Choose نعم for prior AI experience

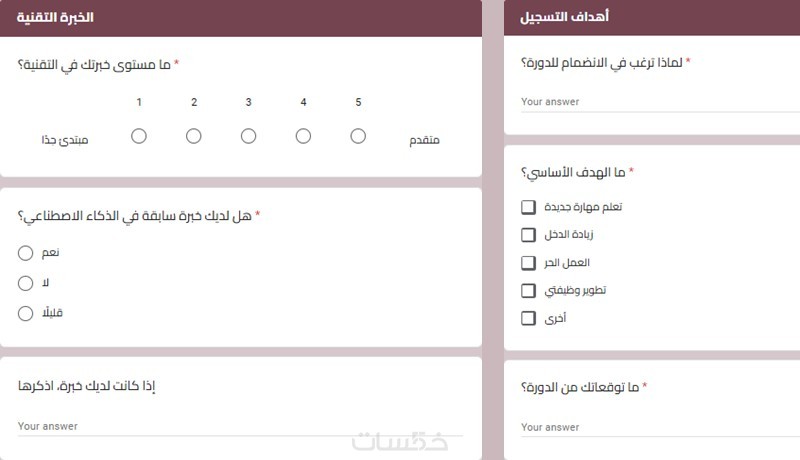[26, 254]
